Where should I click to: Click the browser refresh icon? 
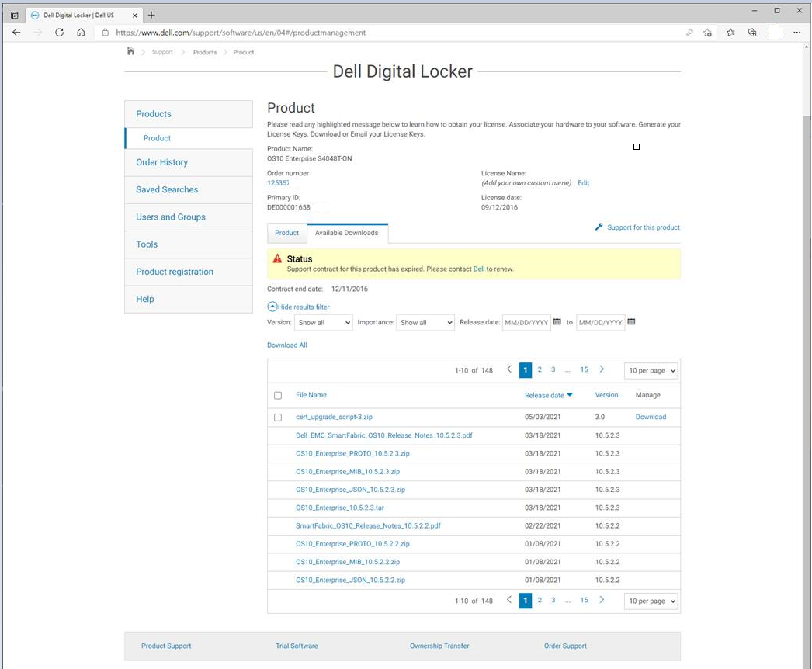[x=59, y=33]
